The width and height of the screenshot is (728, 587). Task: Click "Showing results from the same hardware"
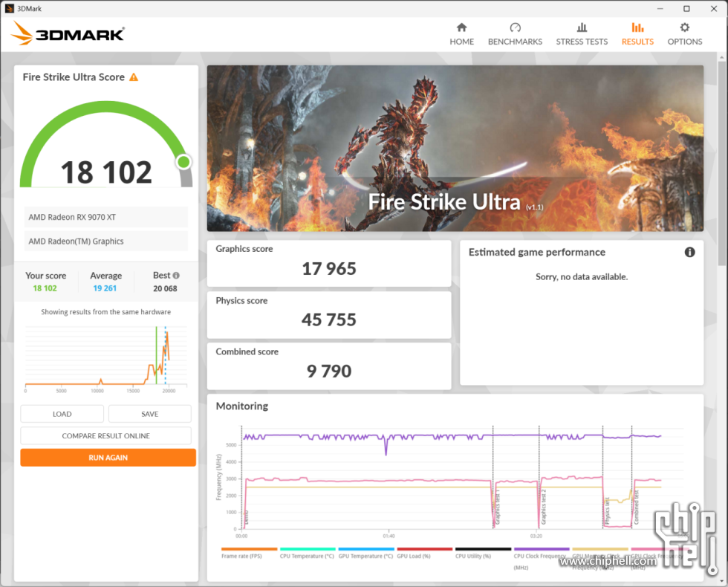(105, 311)
